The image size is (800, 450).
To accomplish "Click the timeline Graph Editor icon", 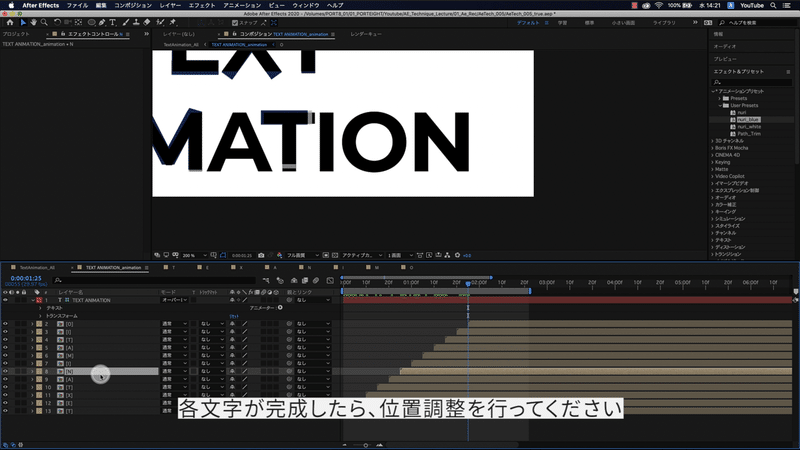I will pos(330,280).
